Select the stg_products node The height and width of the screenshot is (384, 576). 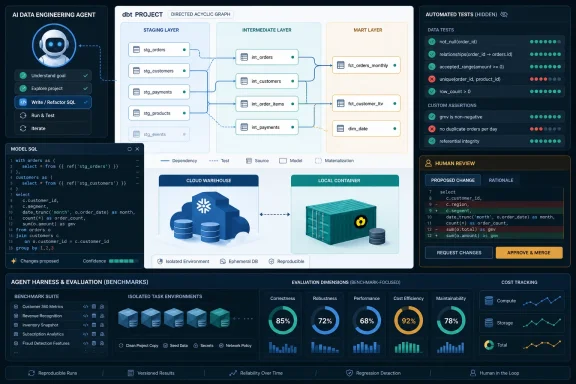pyautogui.click(x=159, y=113)
